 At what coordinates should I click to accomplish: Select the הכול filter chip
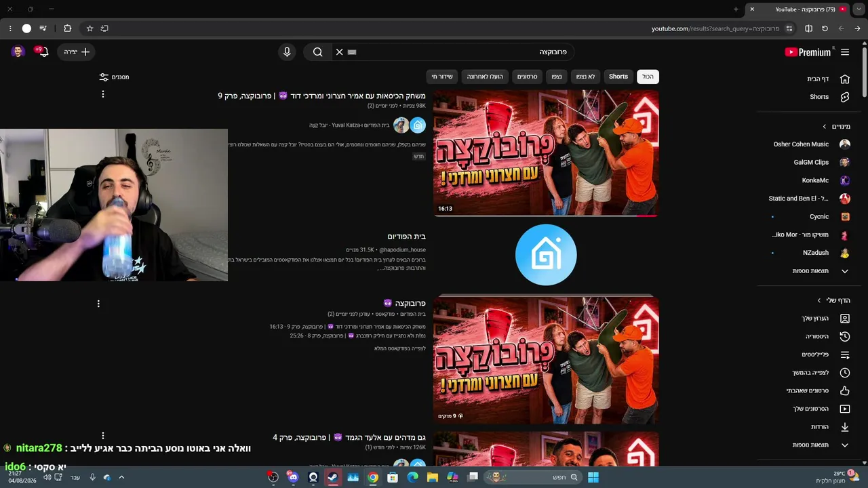point(648,77)
